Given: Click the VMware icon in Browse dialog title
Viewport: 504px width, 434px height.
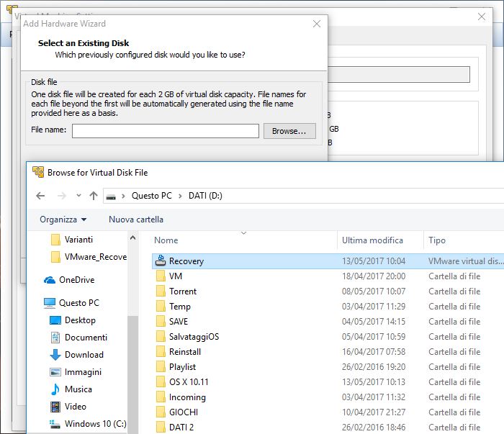Looking at the screenshot, I should [x=38, y=172].
